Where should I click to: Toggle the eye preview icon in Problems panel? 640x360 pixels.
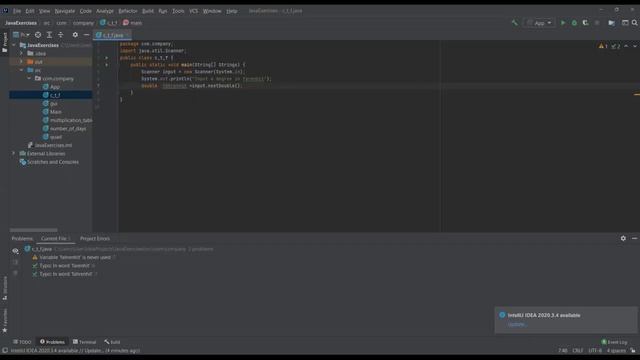tap(15, 251)
